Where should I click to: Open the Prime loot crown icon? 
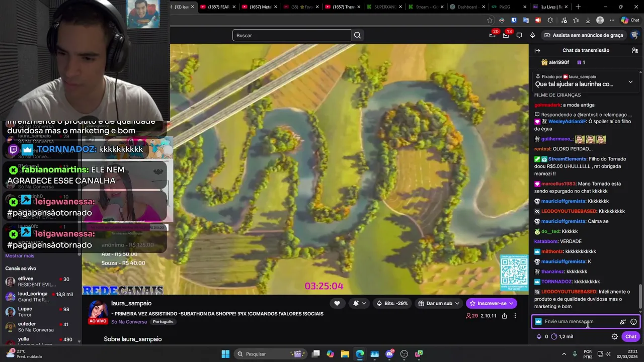pyautogui.click(x=492, y=35)
